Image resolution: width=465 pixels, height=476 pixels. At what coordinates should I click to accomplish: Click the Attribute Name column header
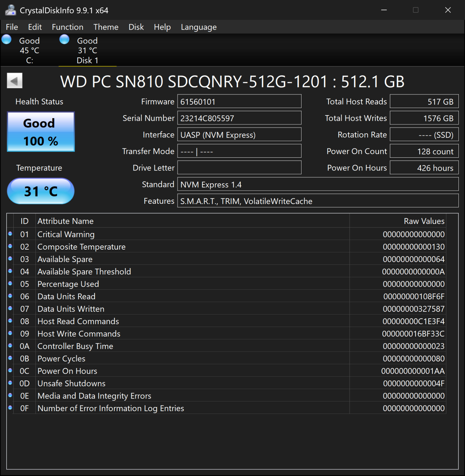[x=192, y=221]
